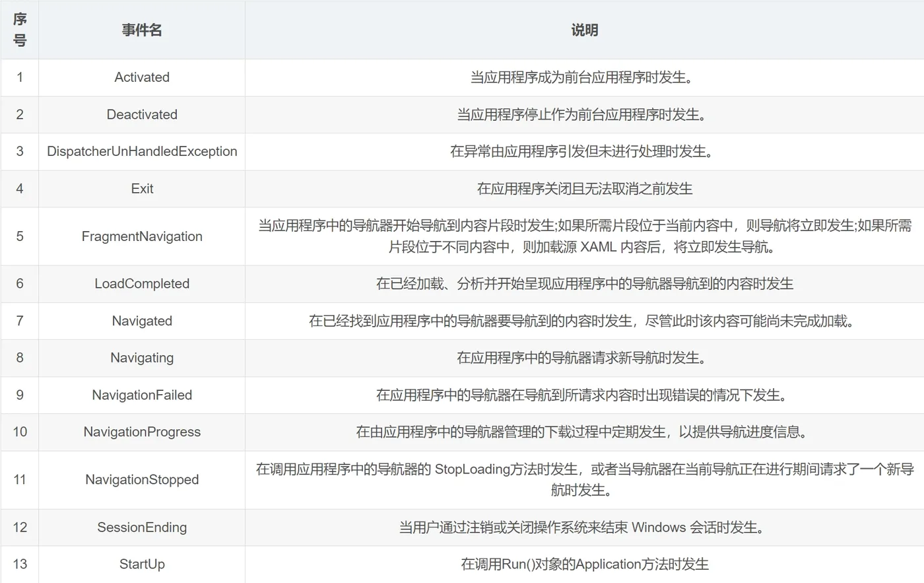Click the description for SessionEnding

(x=584, y=527)
